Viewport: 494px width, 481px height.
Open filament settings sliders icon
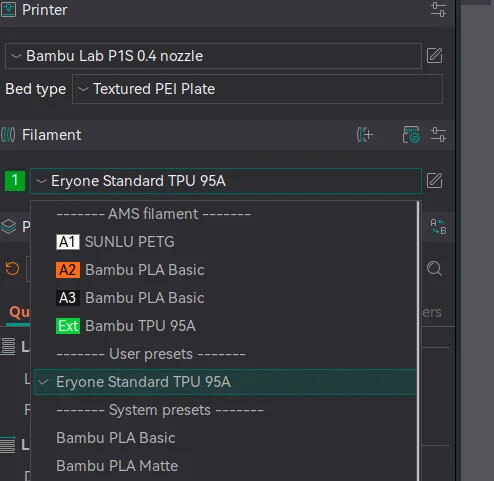click(438, 135)
